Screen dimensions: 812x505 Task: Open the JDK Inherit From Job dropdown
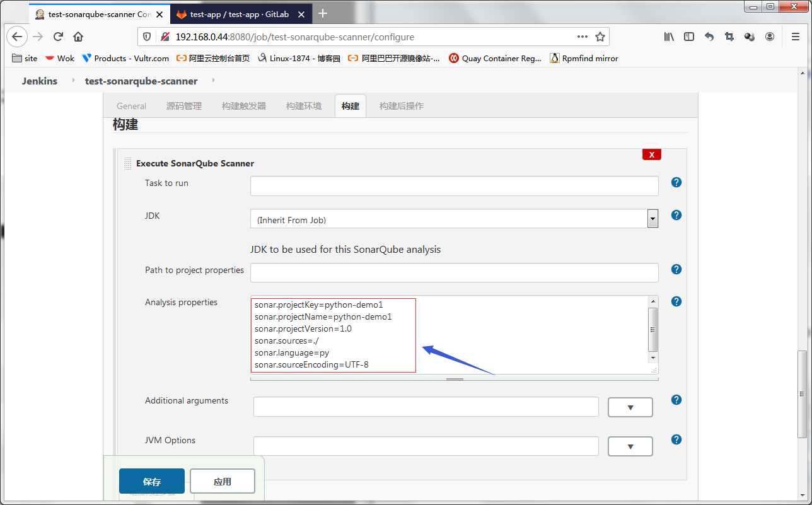coord(455,219)
